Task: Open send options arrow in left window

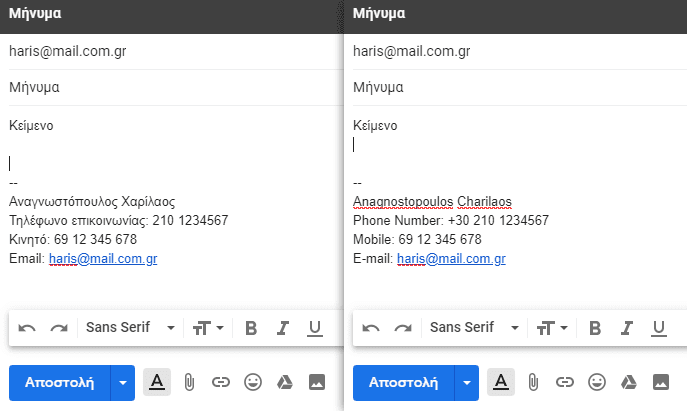Action: (123, 383)
